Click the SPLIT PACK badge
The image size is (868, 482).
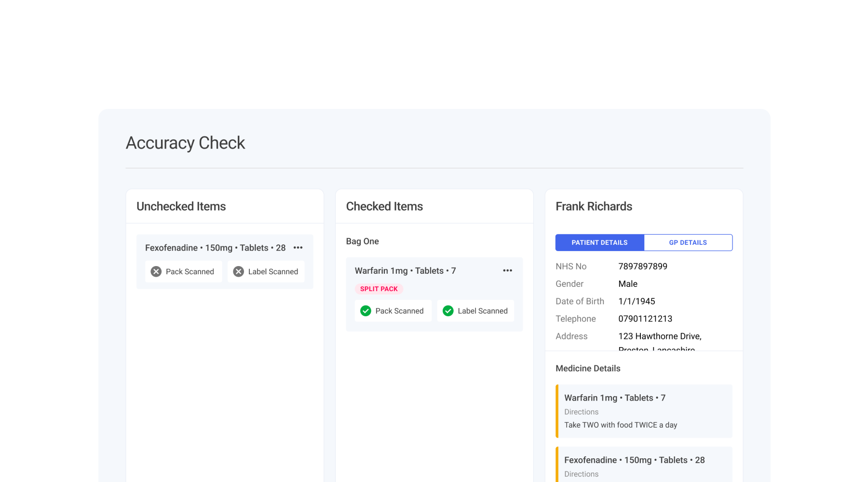(379, 289)
